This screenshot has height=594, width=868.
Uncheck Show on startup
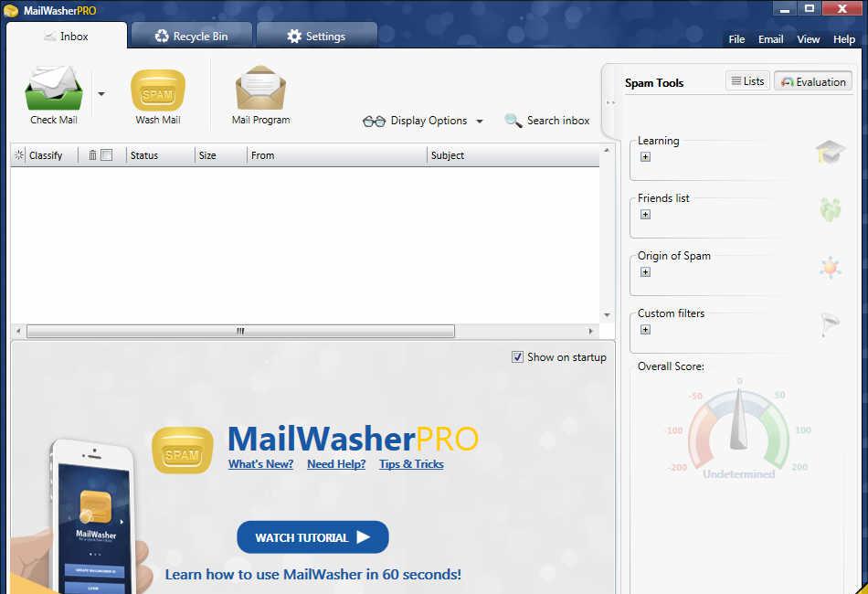point(517,357)
